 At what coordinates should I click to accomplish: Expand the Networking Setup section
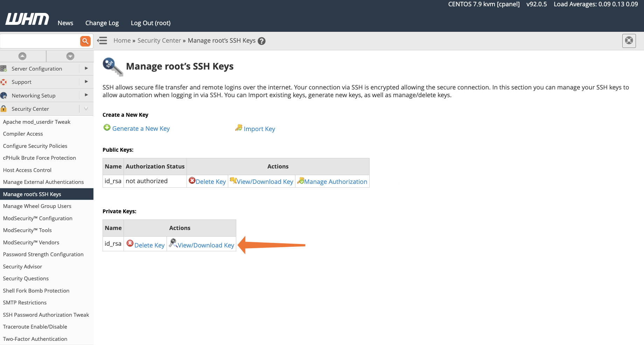86,95
